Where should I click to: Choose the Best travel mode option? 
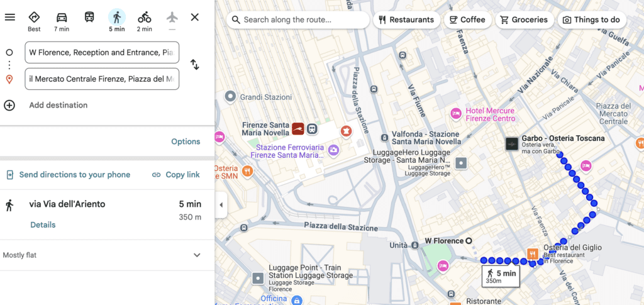34,17
